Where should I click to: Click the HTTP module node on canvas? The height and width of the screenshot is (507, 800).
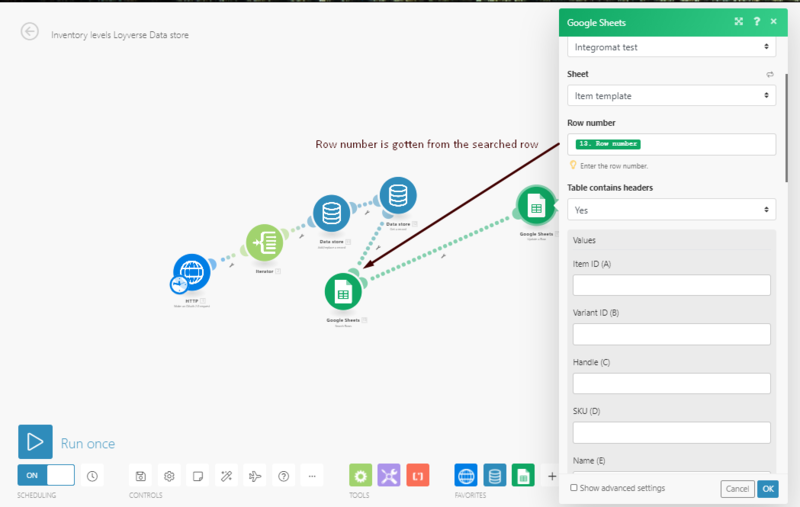(x=189, y=272)
